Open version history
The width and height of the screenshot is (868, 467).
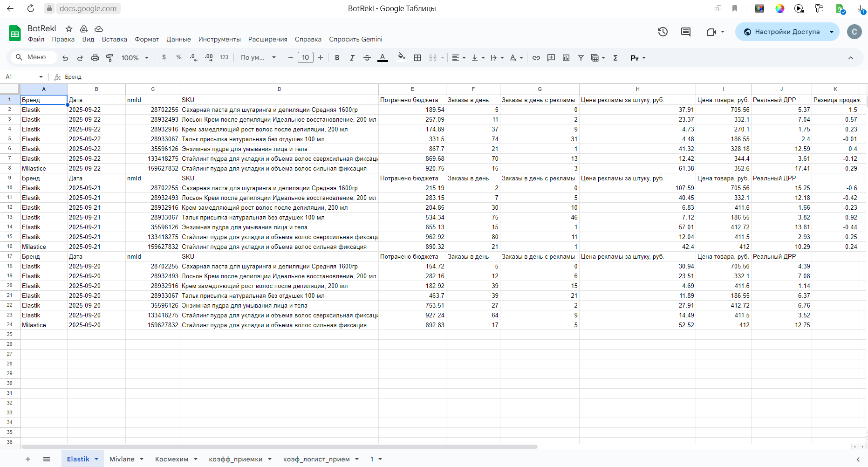click(663, 32)
